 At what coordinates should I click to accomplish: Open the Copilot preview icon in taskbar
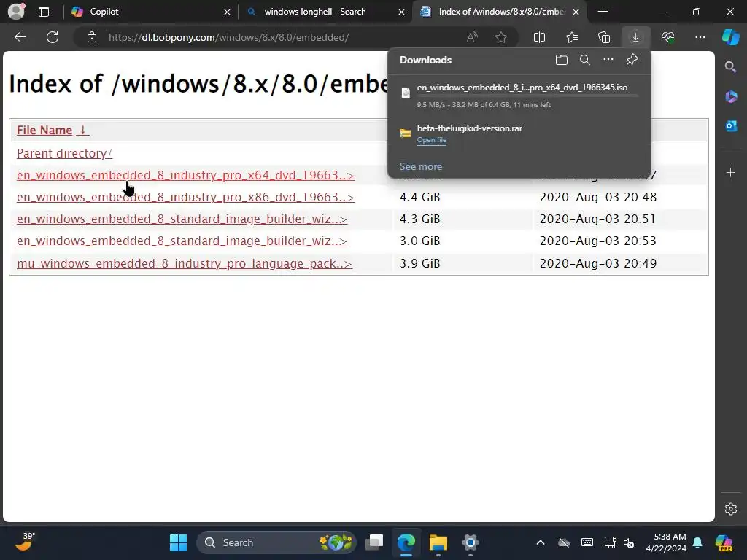[x=724, y=542]
